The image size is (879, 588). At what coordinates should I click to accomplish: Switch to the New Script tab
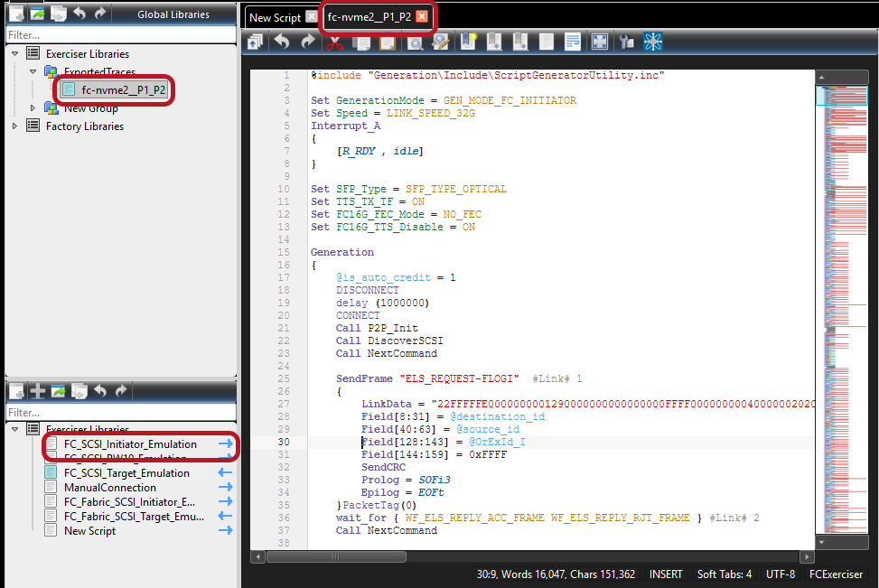point(276,17)
